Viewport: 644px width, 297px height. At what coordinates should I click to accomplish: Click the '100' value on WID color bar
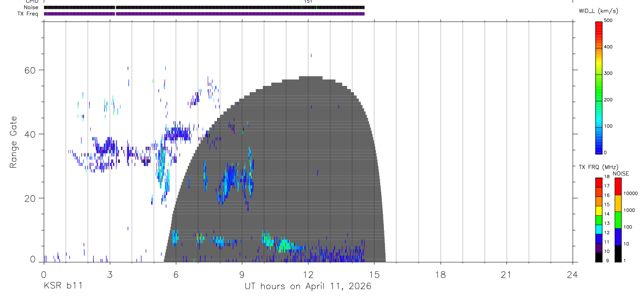pos(608,126)
